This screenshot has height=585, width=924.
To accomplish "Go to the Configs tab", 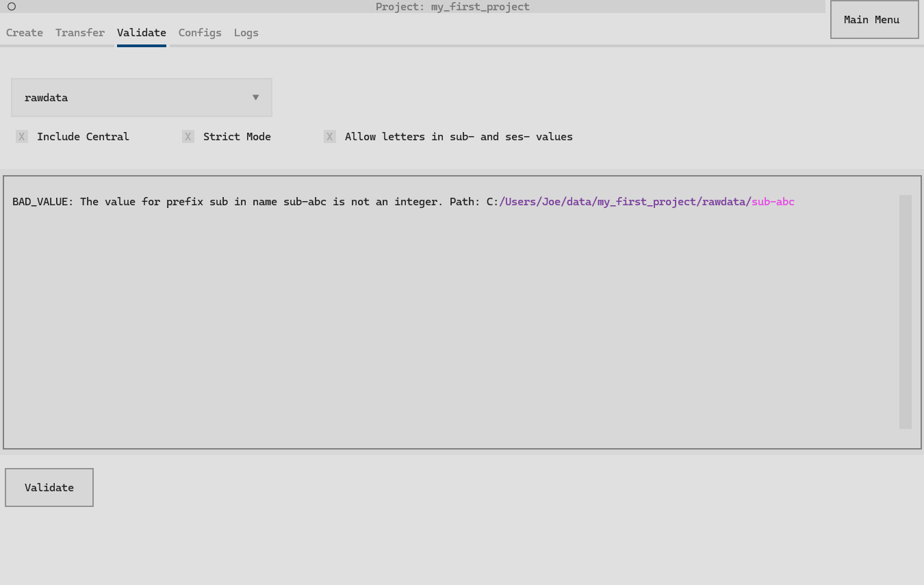I will point(200,33).
